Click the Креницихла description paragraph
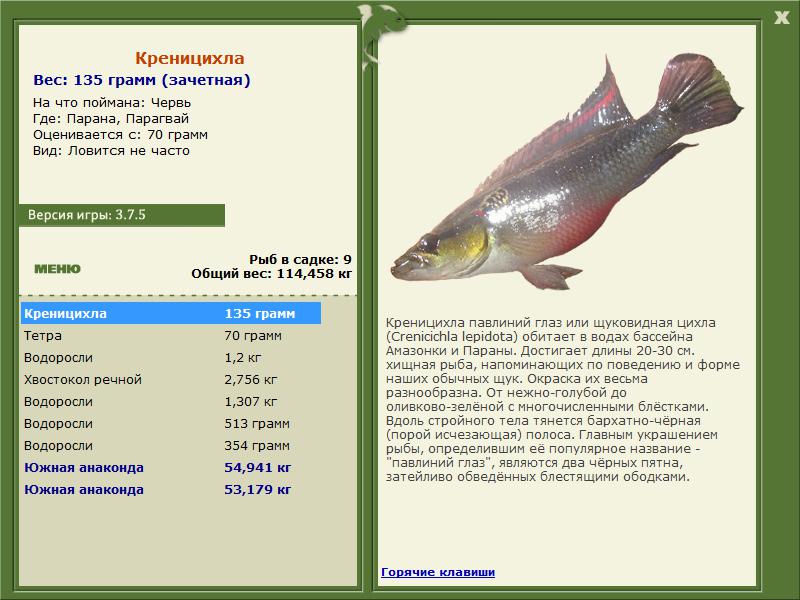The height and width of the screenshot is (600, 800). (563, 399)
